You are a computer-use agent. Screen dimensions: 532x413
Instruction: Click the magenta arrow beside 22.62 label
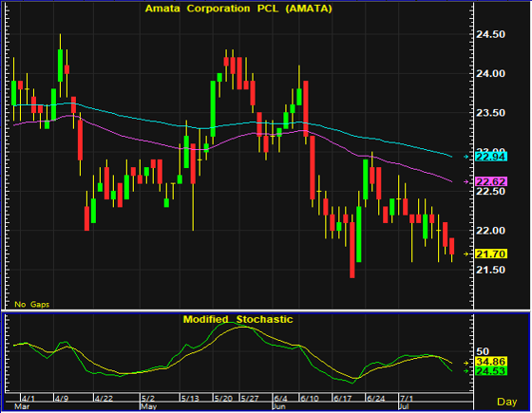click(x=466, y=181)
